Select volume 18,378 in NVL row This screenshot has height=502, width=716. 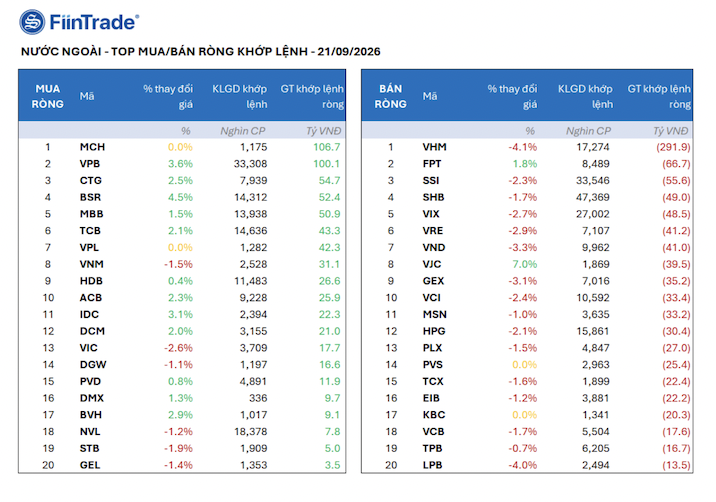[251, 432]
